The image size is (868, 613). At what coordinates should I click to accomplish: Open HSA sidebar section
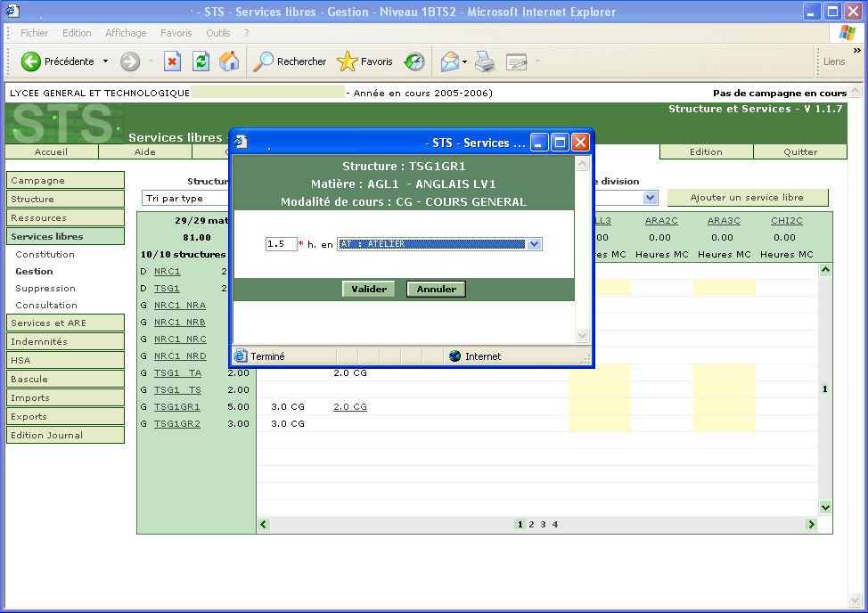click(x=65, y=361)
